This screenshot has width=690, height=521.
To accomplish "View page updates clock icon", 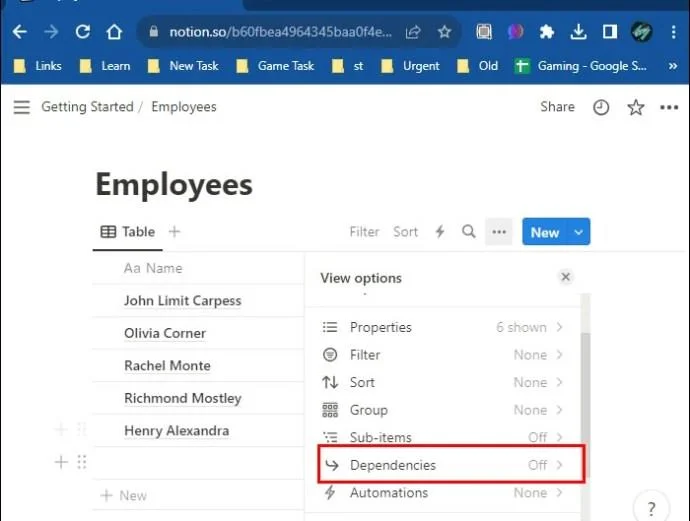I will [601, 107].
